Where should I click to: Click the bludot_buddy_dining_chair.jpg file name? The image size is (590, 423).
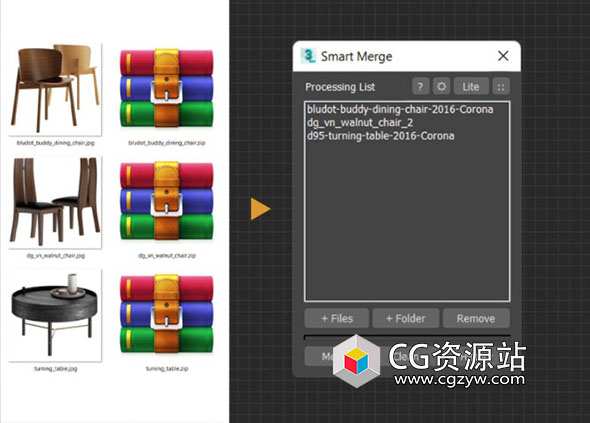[55, 143]
